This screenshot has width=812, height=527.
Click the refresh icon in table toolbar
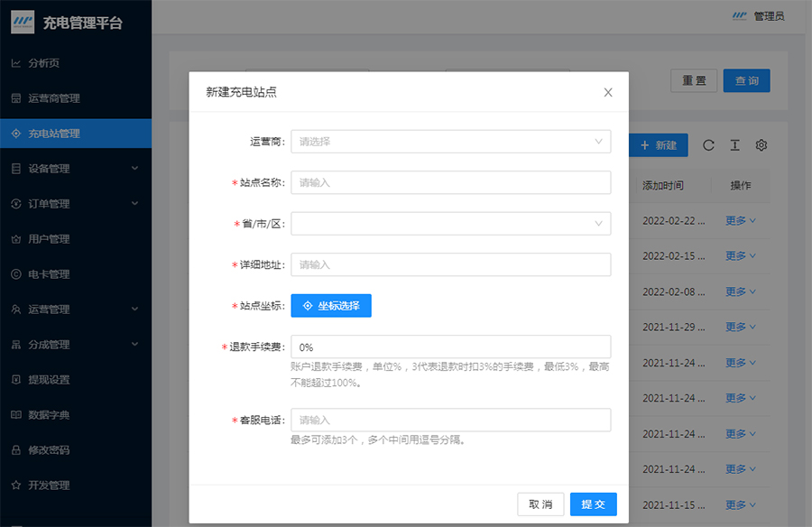(x=708, y=145)
